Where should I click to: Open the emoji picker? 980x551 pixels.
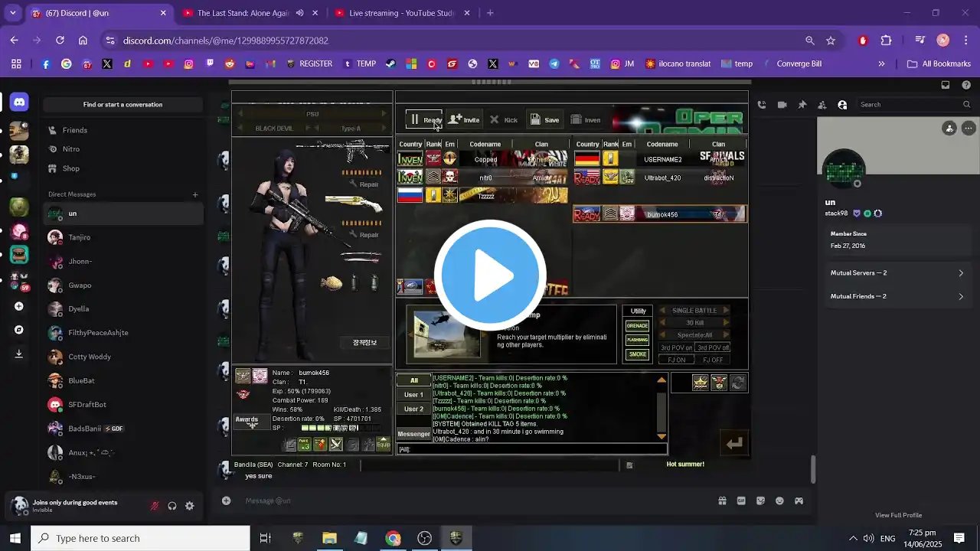point(779,500)
